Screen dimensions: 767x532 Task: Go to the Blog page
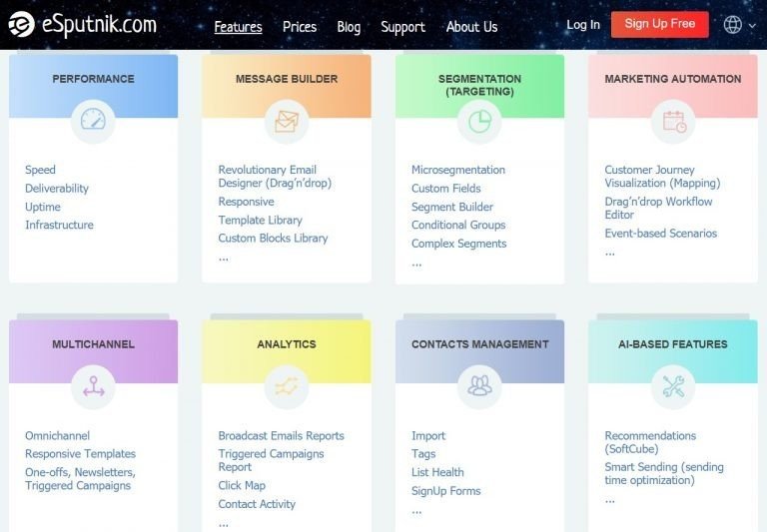(x=349, y=27)
